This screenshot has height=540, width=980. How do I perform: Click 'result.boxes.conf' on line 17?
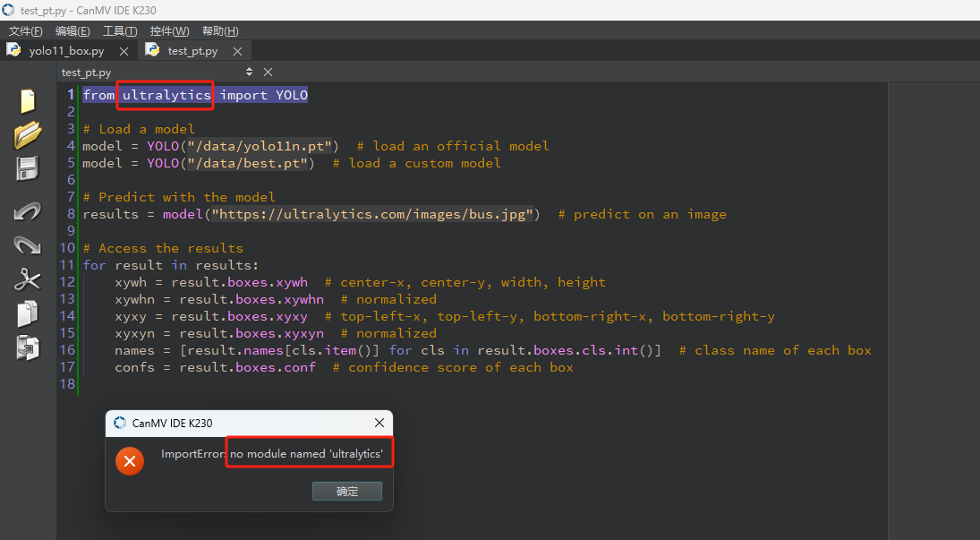pyautogui.click(x=248, y=367)
